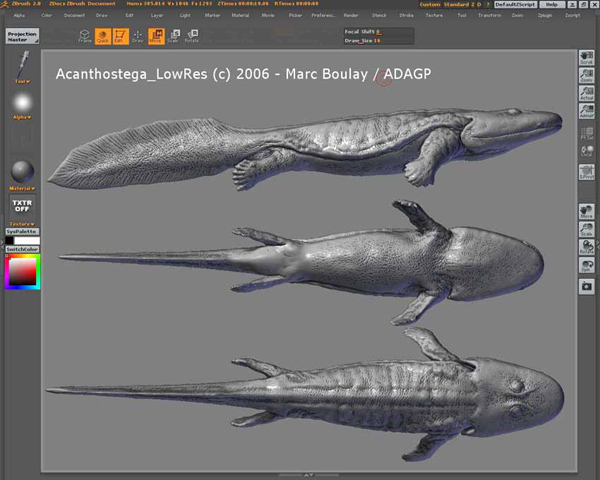This screenshot has width=600, height=480.
Task: Toggle the Local transformations icon
Action: (x=586, y=151)
